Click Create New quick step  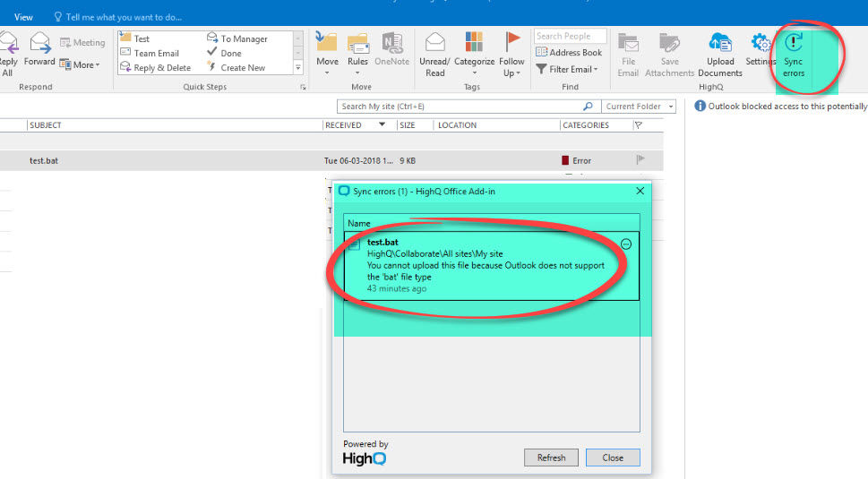pos(236,67)
